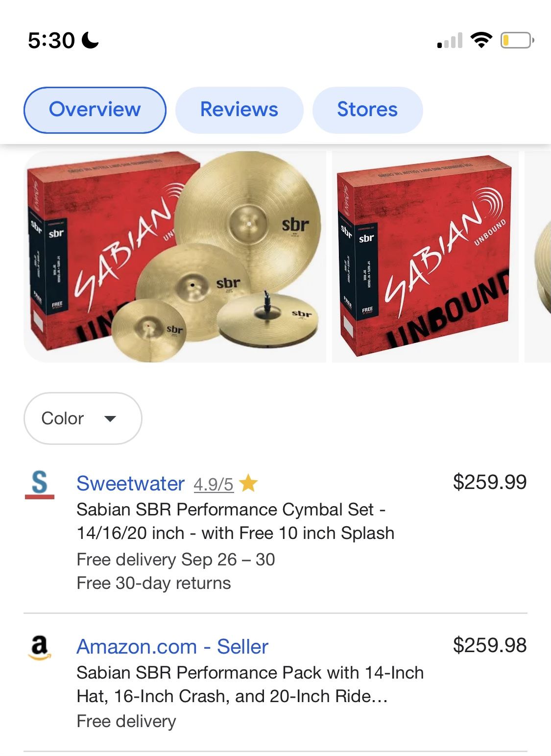
Task: Tap the gold rating star icon
Action: tap(249, 483)
